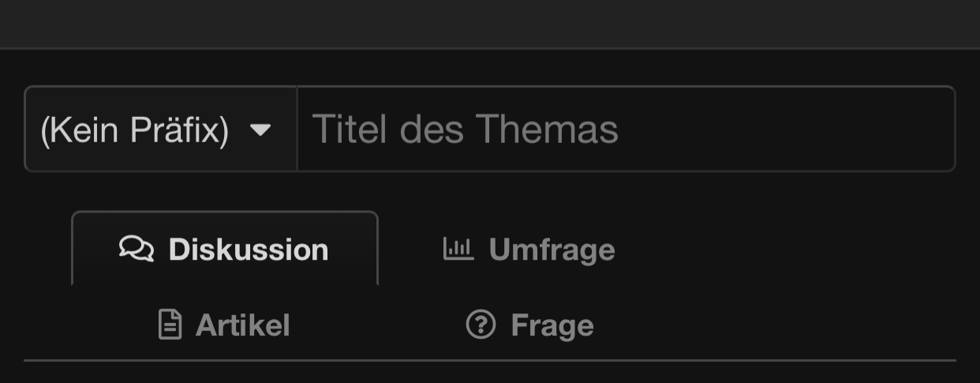
Task: Open the Artikel tab
Action: [225, 325]
